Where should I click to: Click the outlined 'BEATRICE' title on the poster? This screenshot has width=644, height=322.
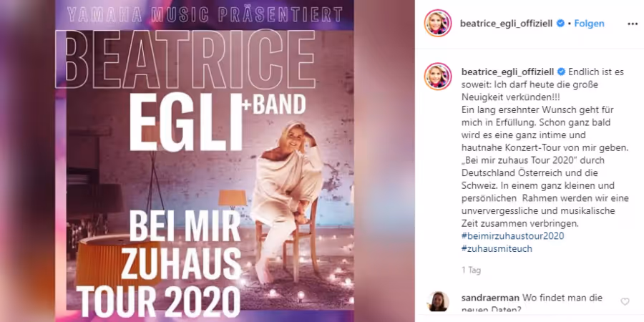191,59
